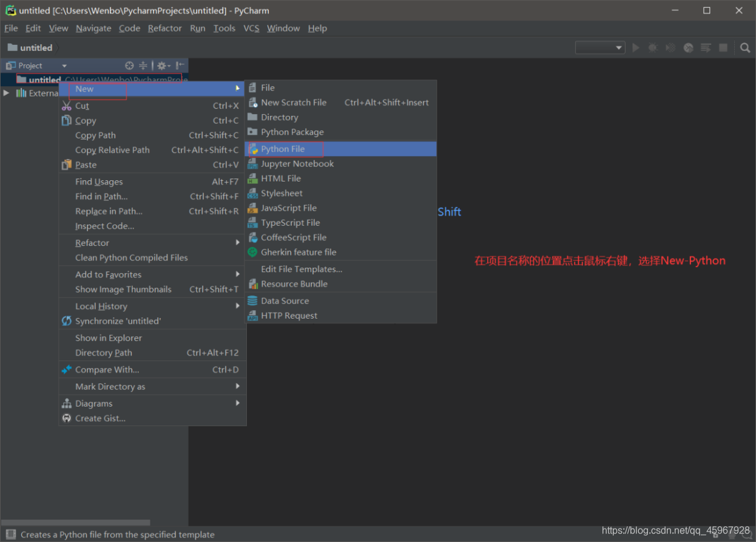This screenshot has height=542, width=756.
Task: Click the tool windows icon in status bar
Action: click(10, 535)
